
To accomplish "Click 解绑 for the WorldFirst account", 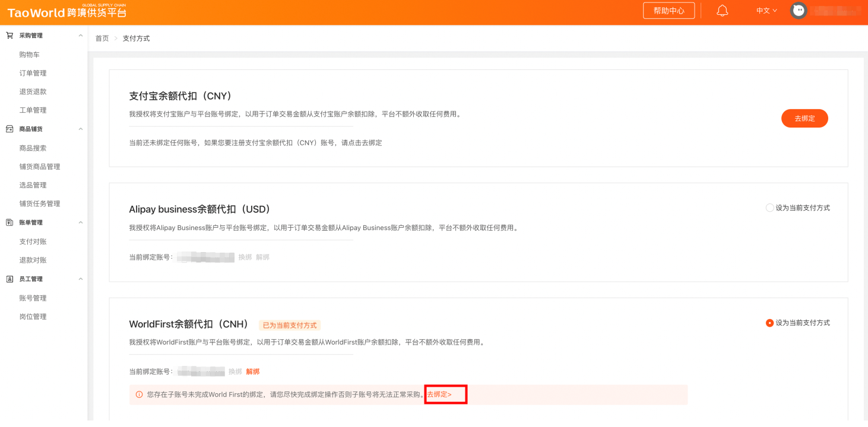I will pyautogui.click(x=253, y=371).
